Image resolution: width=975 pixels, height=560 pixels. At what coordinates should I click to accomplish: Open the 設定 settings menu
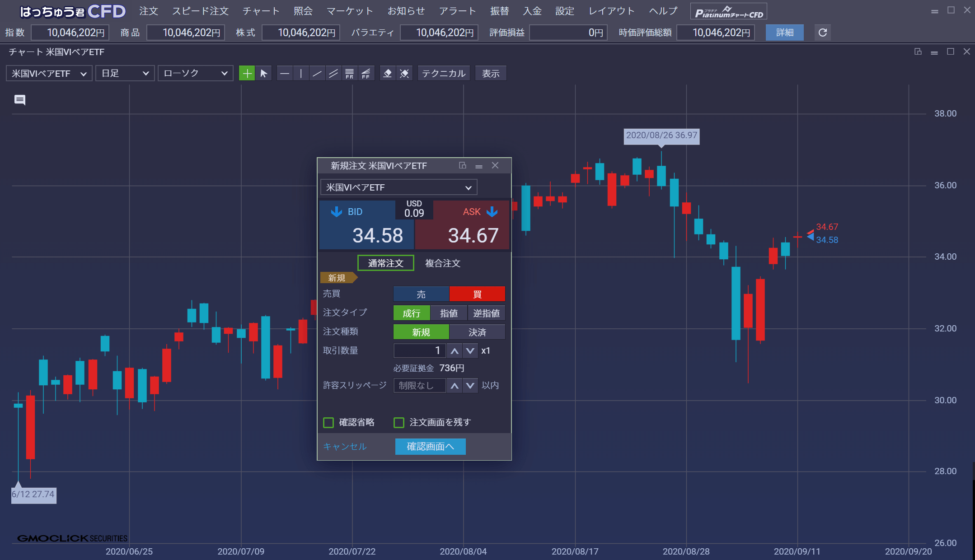[x=565, y=11]
